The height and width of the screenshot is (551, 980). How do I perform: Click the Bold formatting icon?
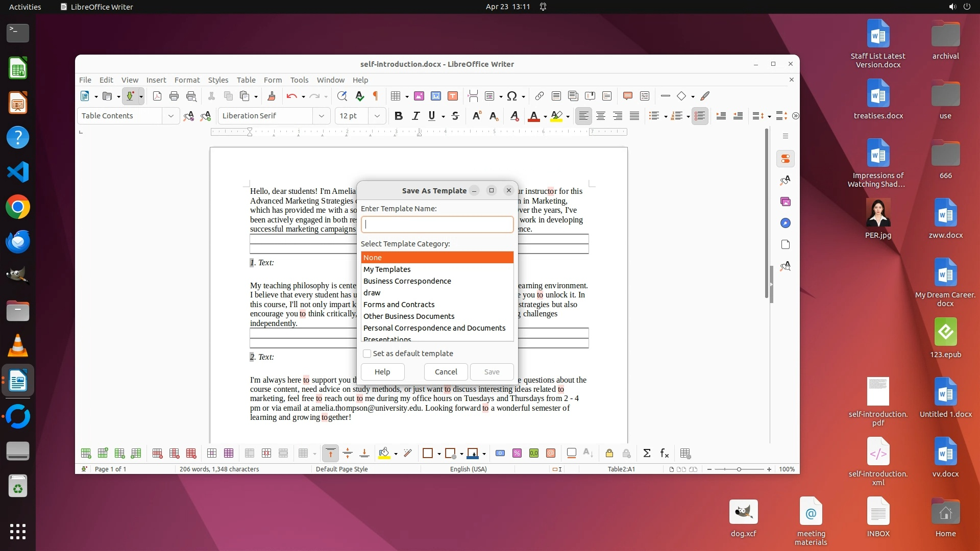click(x=399, y=116)
